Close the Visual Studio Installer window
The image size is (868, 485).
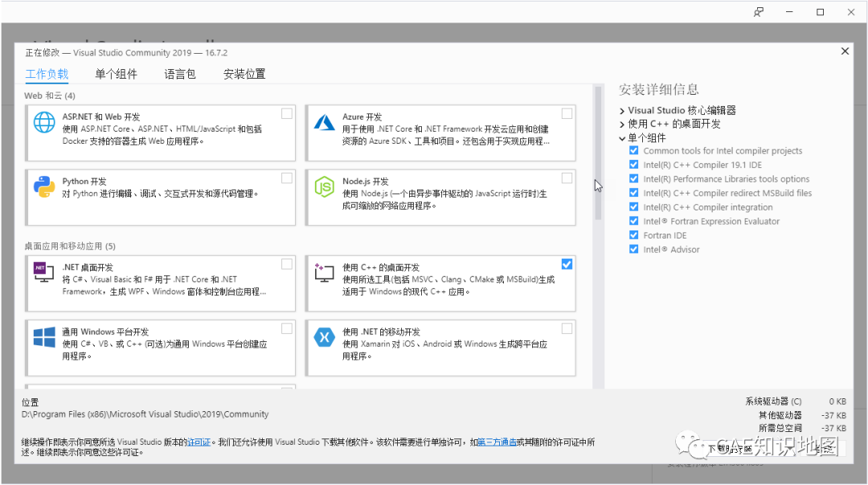point(851,12)
